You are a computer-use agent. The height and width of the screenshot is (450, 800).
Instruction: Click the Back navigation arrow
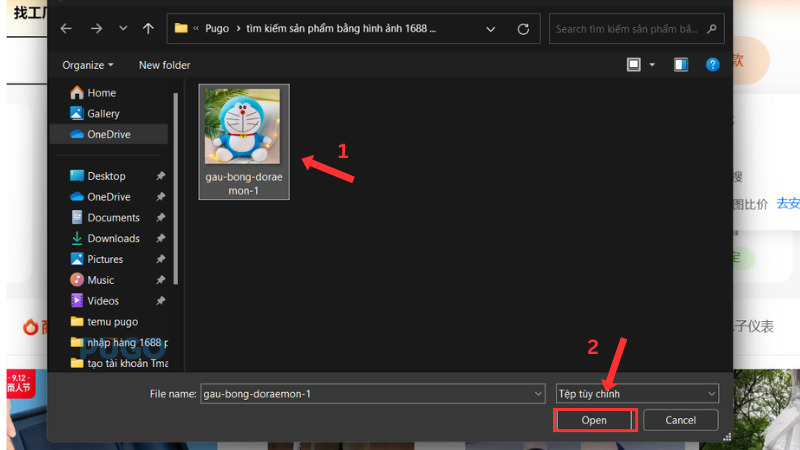pyautogui.click(x=66, y=29)
